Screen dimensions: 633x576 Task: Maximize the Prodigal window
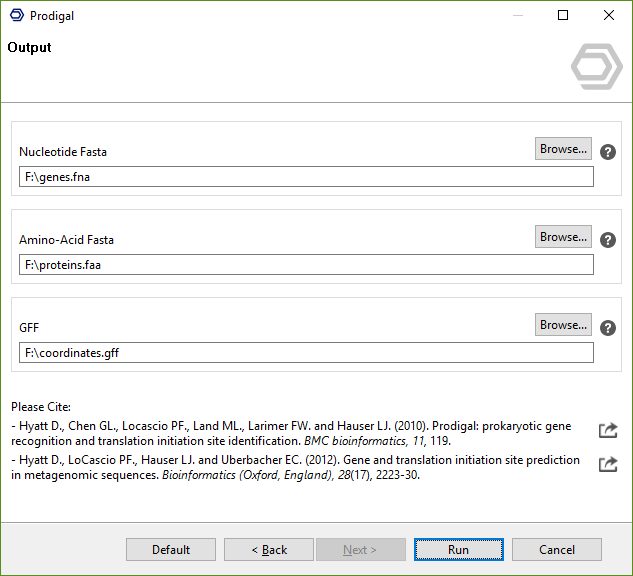(563, 15)
